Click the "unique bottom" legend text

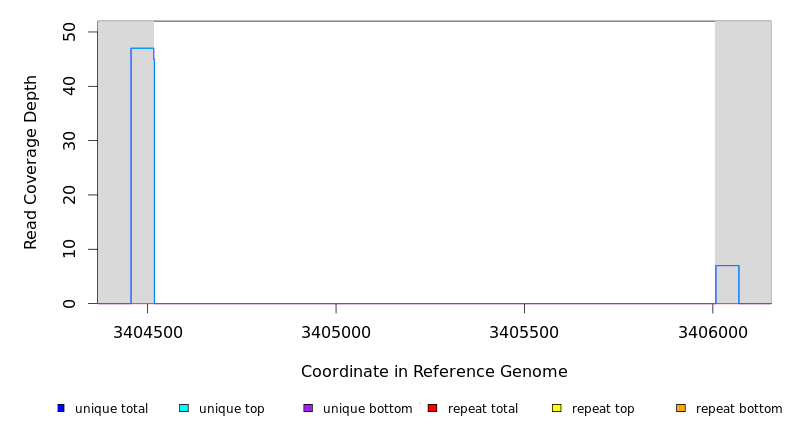[x=367, y=409]
